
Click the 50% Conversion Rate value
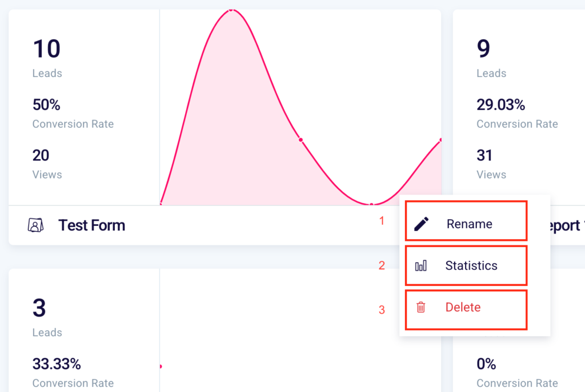(x=46, y=105)
